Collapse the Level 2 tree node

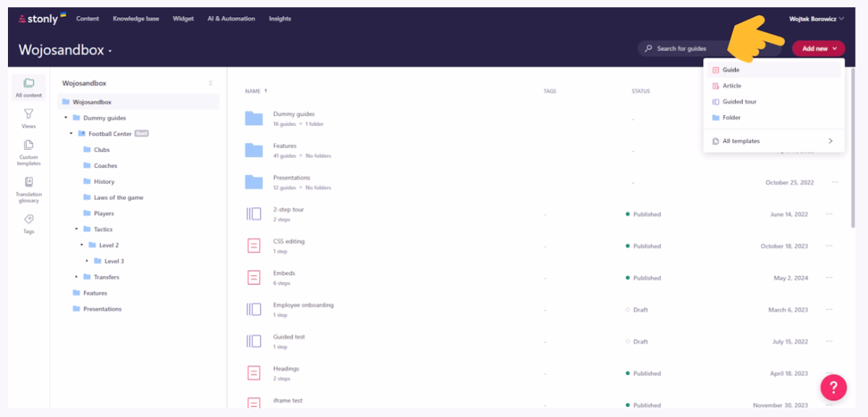(82, 245)
